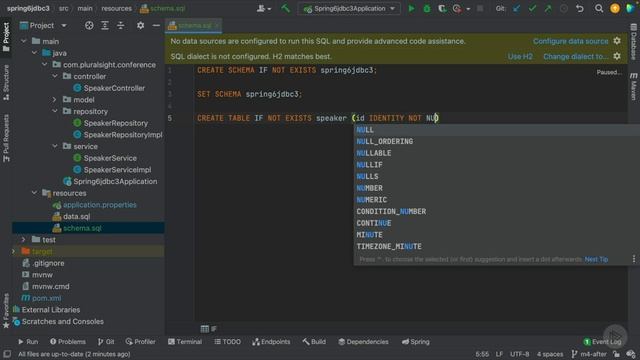Open the Spring tool window tab
Screen dimensions: 640x360
(x=416, y=342)
